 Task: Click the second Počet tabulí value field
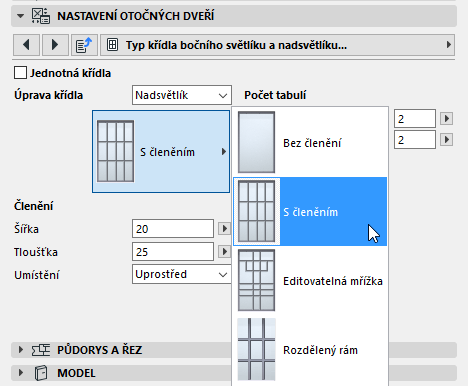(415, 140)
